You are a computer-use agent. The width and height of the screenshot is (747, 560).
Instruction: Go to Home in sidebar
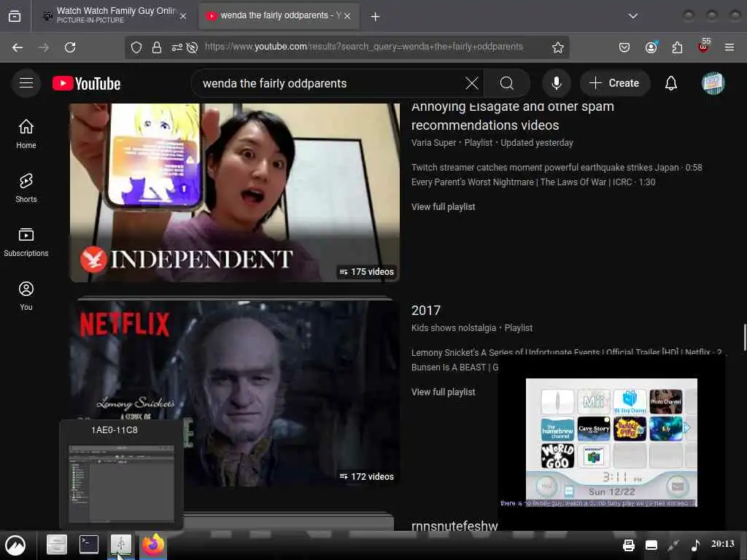pyautogui.click(x=26, y=134)
